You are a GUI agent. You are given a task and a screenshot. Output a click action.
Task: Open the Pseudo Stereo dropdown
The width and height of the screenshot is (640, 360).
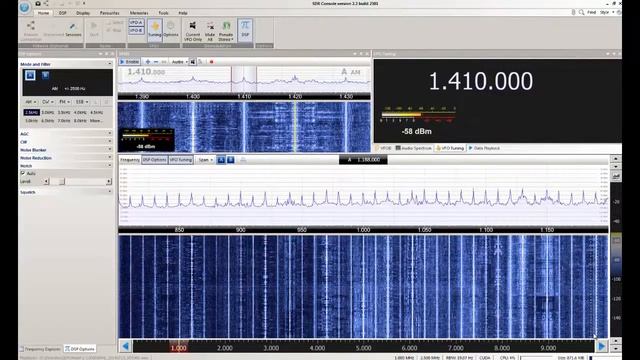coord(226,31)
